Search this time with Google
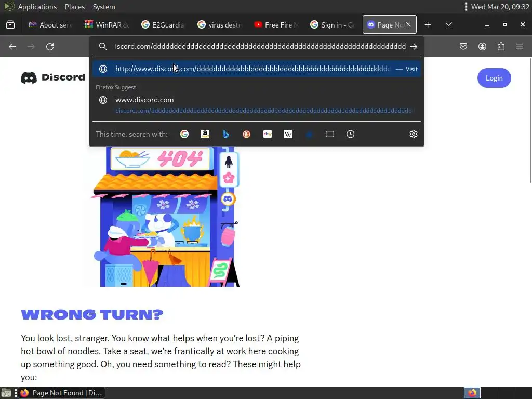532x399 pixels. (x=184, y=134)
